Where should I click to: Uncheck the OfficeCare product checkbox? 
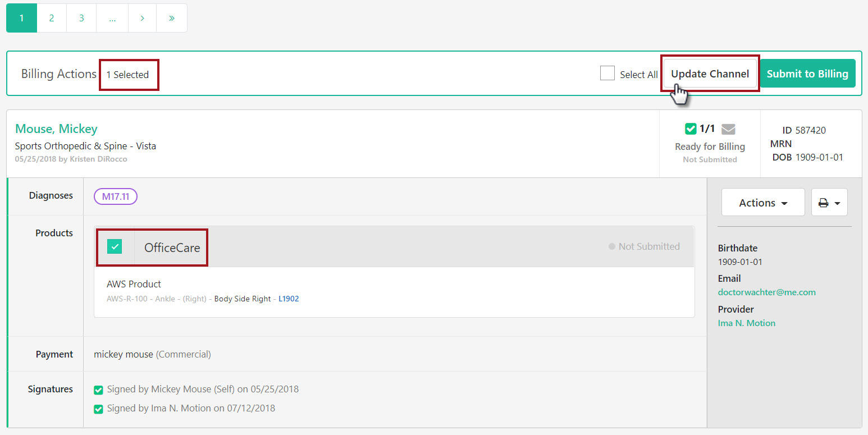click(x=115, y=246)
